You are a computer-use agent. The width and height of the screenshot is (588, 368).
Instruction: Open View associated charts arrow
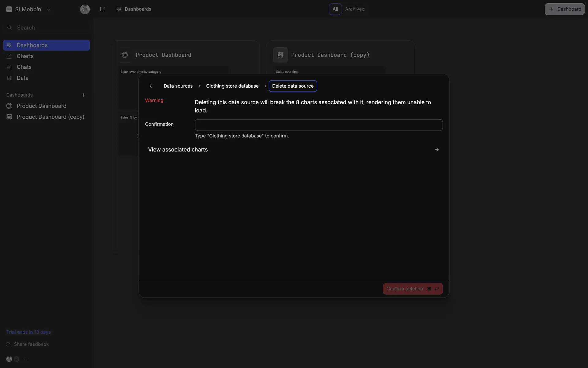point(437,150)
